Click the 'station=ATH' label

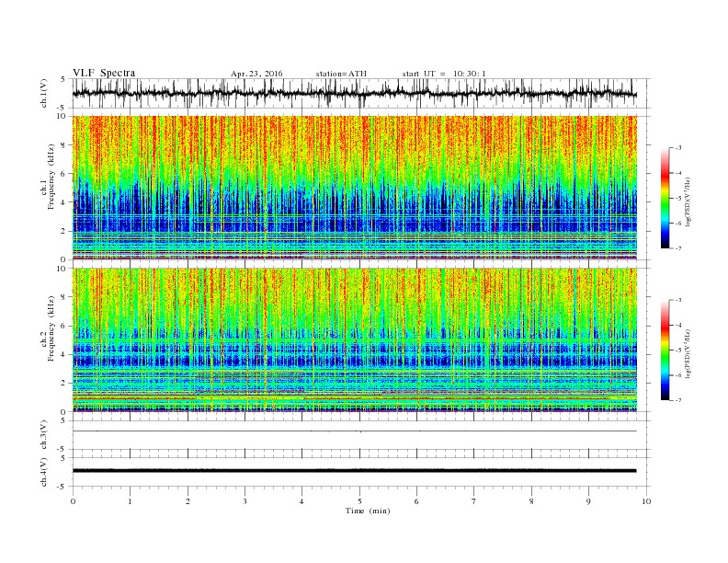pos(341,74)
